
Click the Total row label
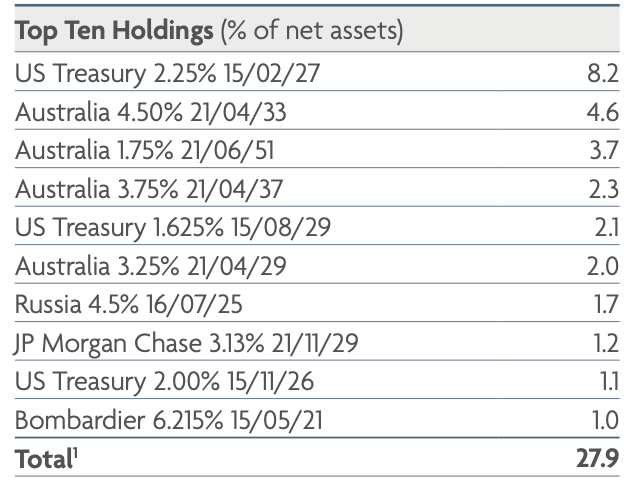(46, 461)
